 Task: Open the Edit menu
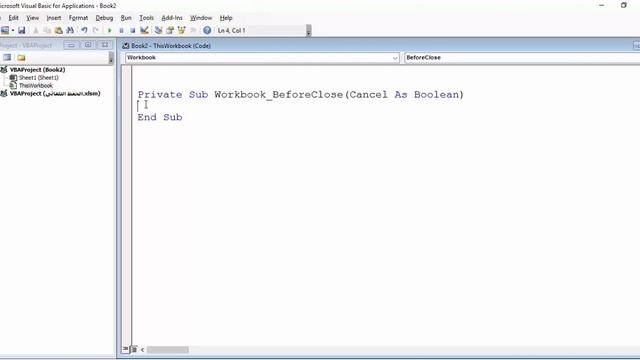point(13,18)
